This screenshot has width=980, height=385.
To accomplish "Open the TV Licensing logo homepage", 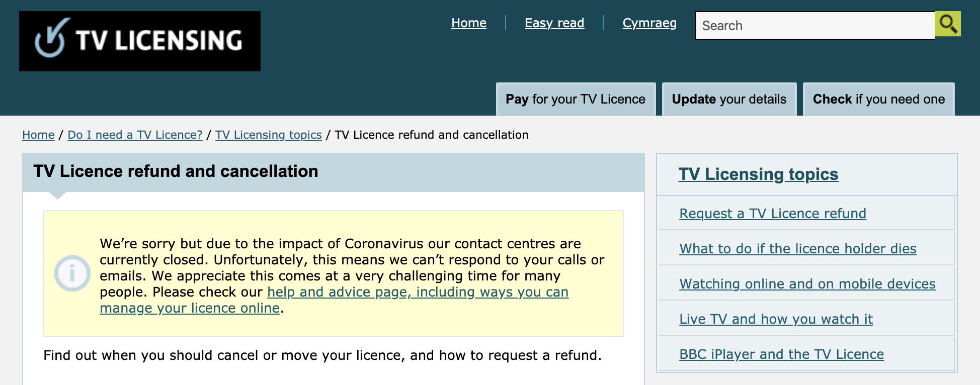I will pos(140,41).
